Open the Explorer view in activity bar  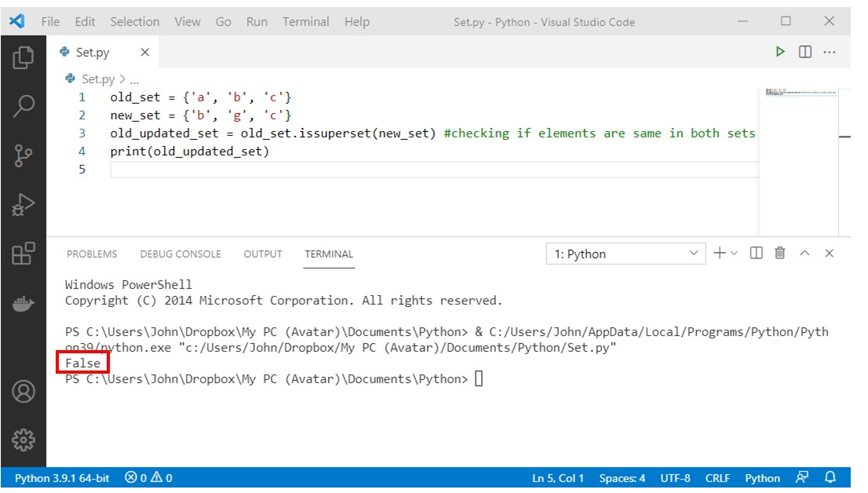pos(24,57)
